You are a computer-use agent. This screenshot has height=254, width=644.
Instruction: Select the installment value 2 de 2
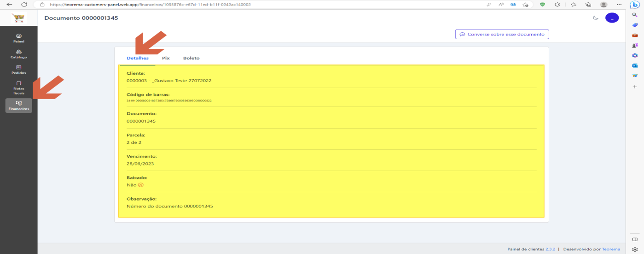134,142
